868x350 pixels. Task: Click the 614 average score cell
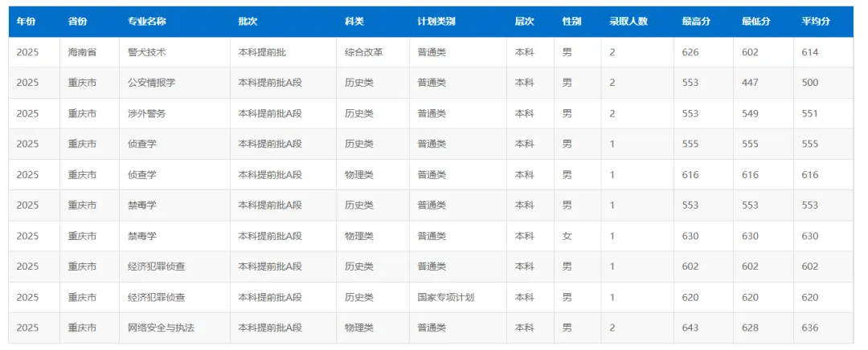810,52
